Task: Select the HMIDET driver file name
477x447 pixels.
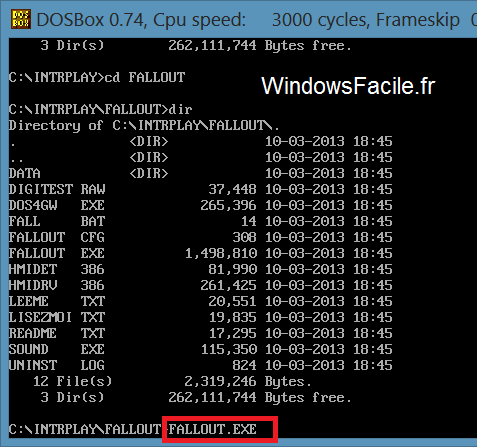Action: pyautogui.click(x=33, y=269)
